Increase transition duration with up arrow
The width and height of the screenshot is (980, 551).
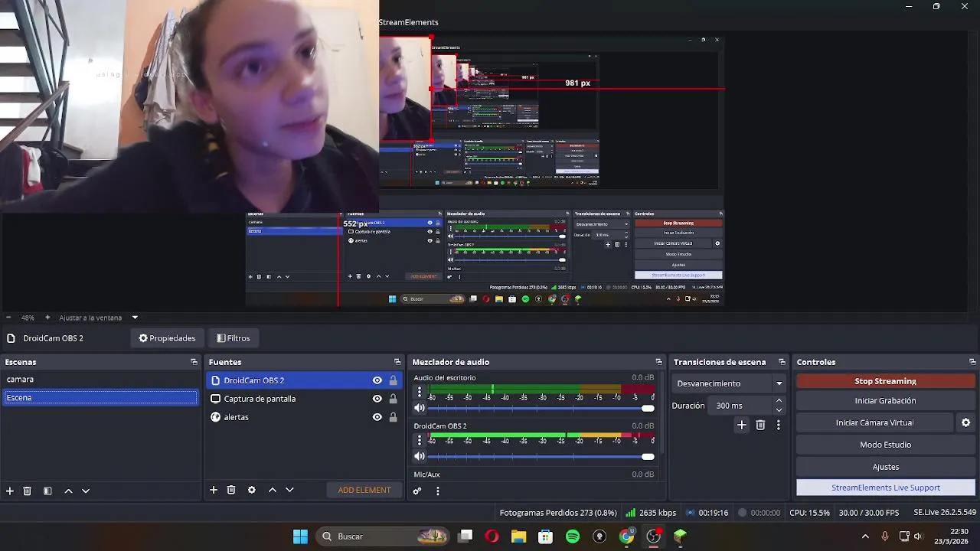779,401
